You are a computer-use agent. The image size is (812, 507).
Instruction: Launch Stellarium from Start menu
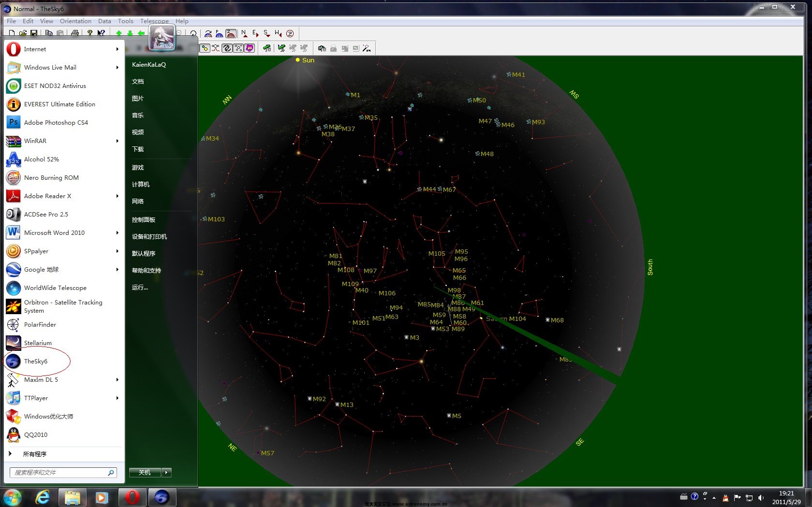click(x=64, y=343)
